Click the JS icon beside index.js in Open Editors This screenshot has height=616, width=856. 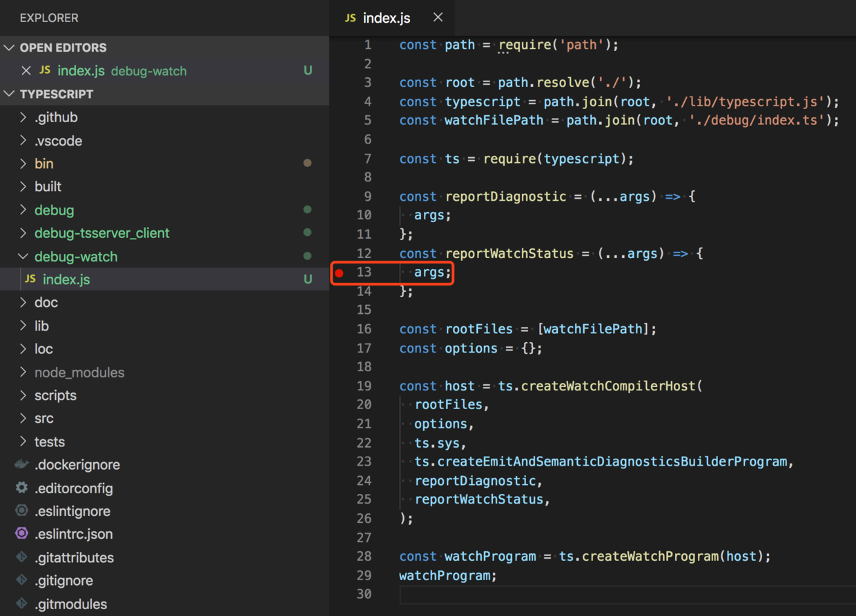coord(44,70)
